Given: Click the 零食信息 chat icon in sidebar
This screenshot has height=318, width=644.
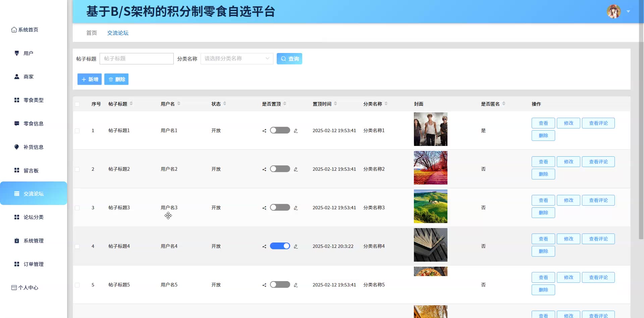Looking at the screenshot, I should (17, 124).
